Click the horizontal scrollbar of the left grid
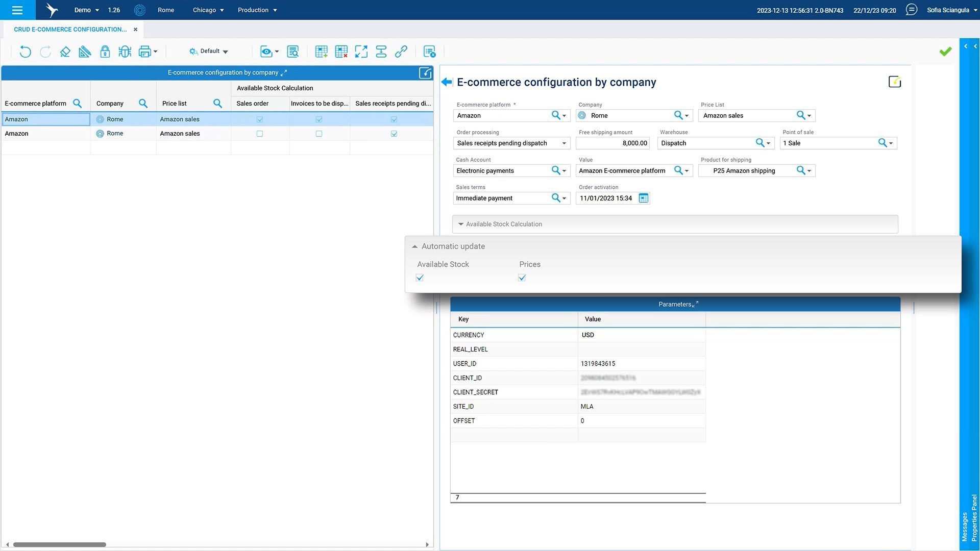The height and width of the screenshot is (551, 980). (60, 544)
